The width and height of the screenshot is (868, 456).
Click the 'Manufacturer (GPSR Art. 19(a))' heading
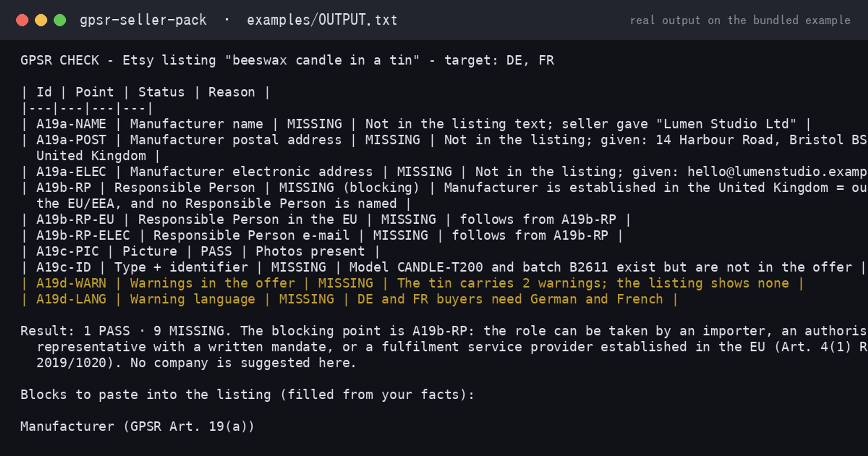pos(137,426)
